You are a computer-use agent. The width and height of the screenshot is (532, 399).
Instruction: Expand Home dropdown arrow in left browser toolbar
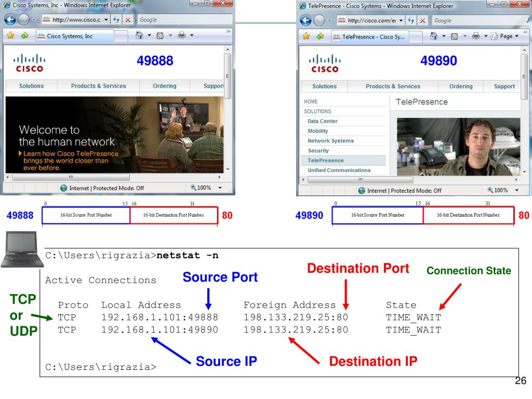click(149, 35)
